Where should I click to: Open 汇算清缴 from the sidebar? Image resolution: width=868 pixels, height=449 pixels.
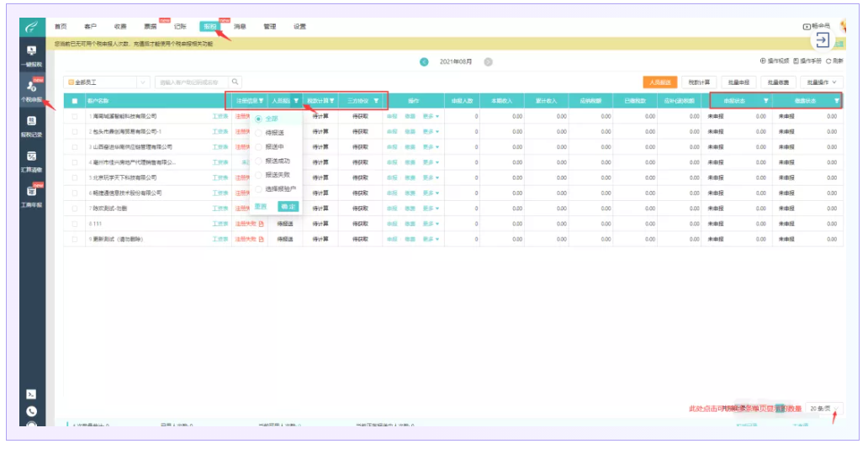click(x=31, y=161)
